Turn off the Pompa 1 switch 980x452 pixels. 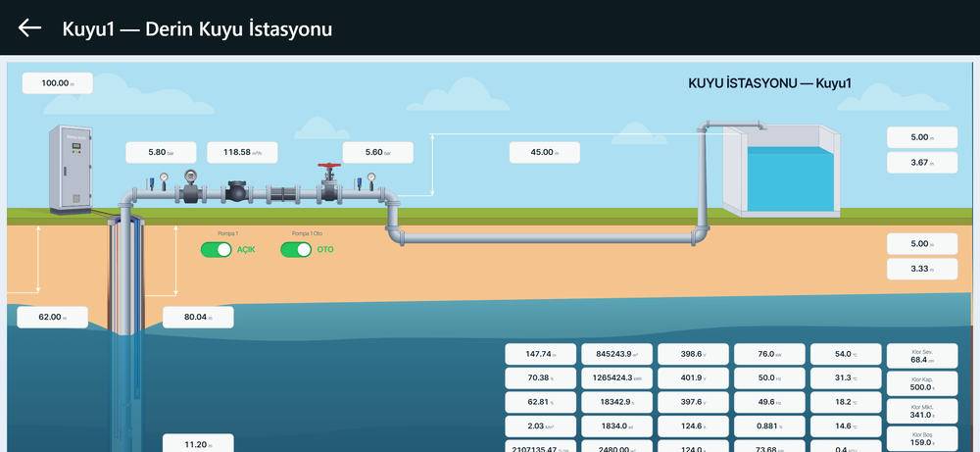(x=217, y=249)
